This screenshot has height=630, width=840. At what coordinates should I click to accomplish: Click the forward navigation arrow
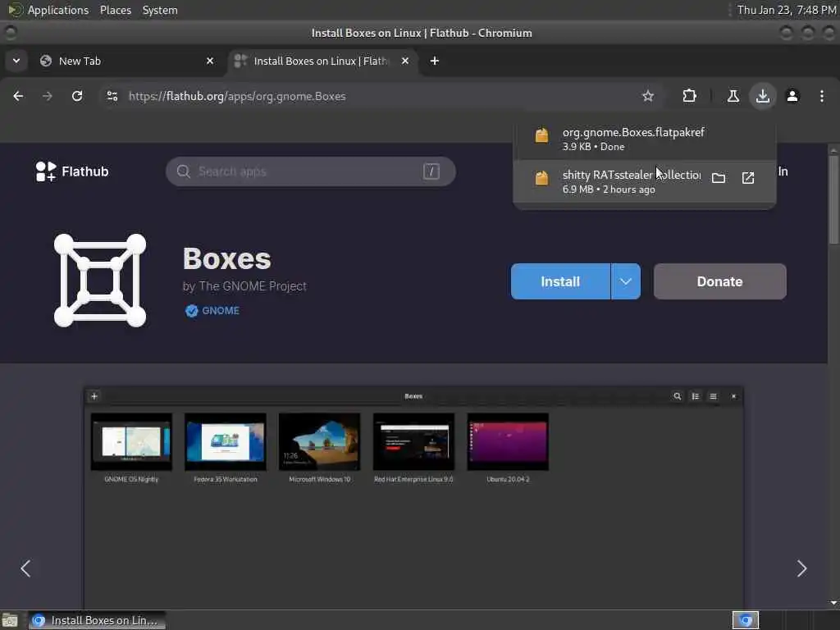[47, 96]
